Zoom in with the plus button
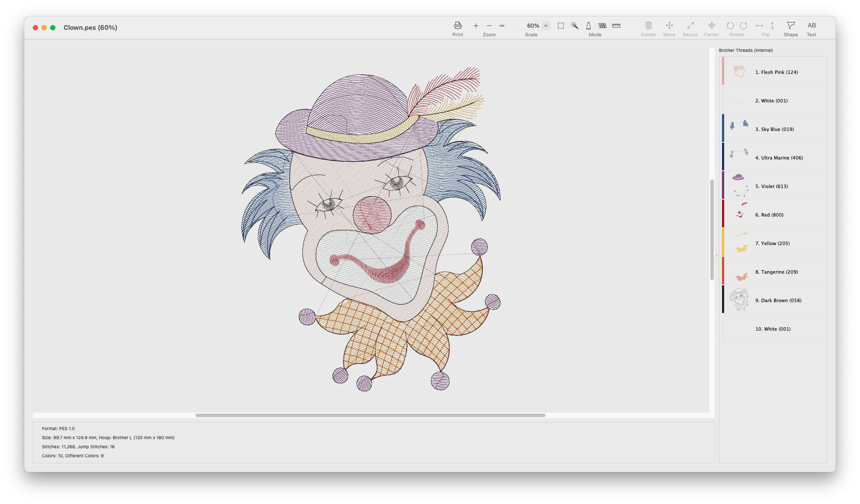Screen dimensions: 860x504 (476, 26)
